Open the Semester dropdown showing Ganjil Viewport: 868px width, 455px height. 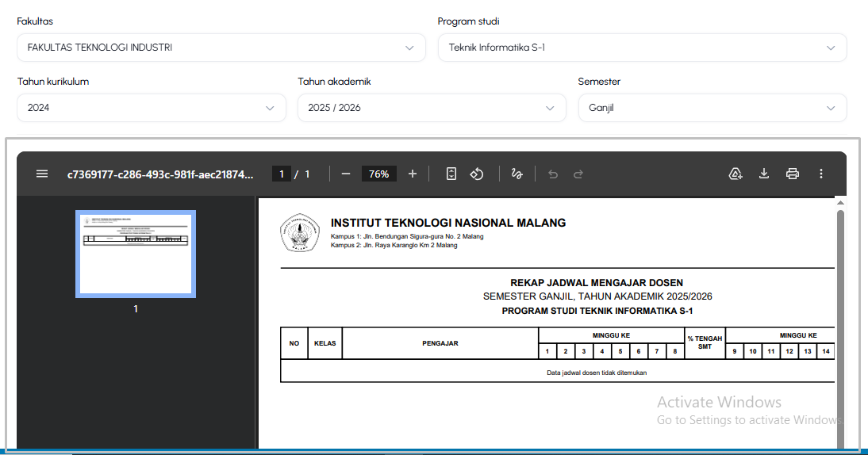click(712, 108)
